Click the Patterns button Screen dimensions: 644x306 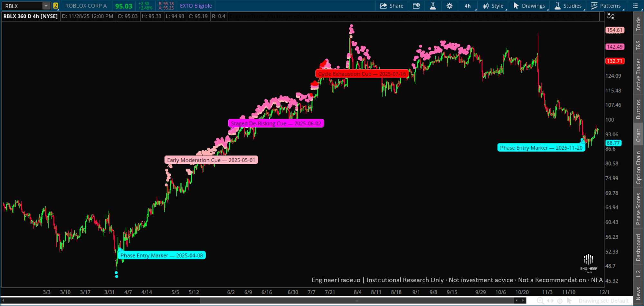[x=606, y=6]
